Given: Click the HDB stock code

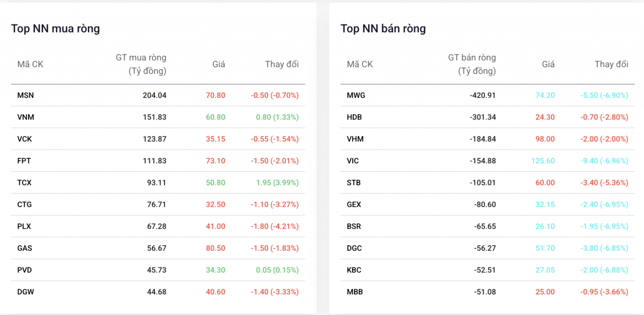Looking at the screenshot, I should click(354, 117).
